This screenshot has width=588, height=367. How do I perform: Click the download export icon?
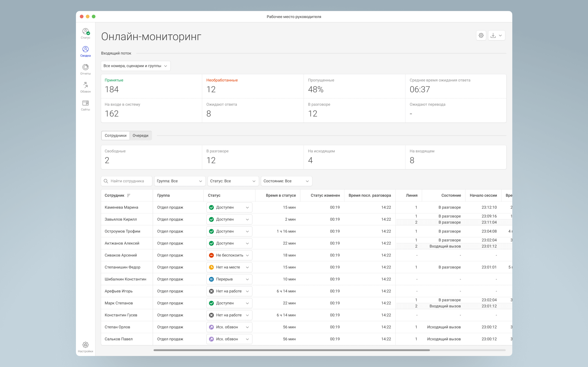(493, 35)
